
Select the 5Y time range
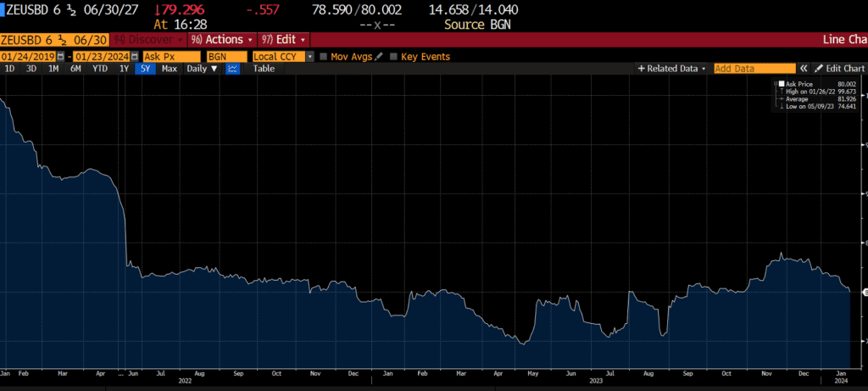point(146,69)
